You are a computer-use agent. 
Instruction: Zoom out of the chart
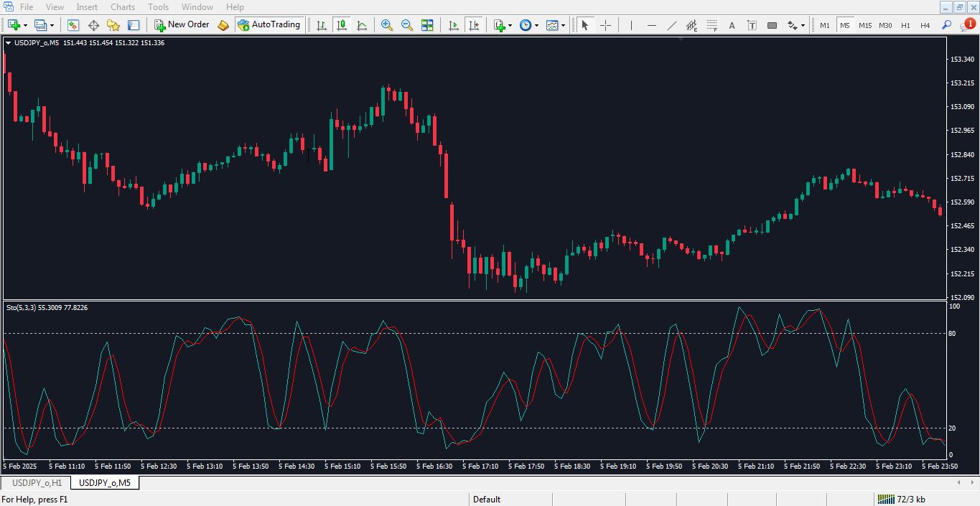point(407,25)
